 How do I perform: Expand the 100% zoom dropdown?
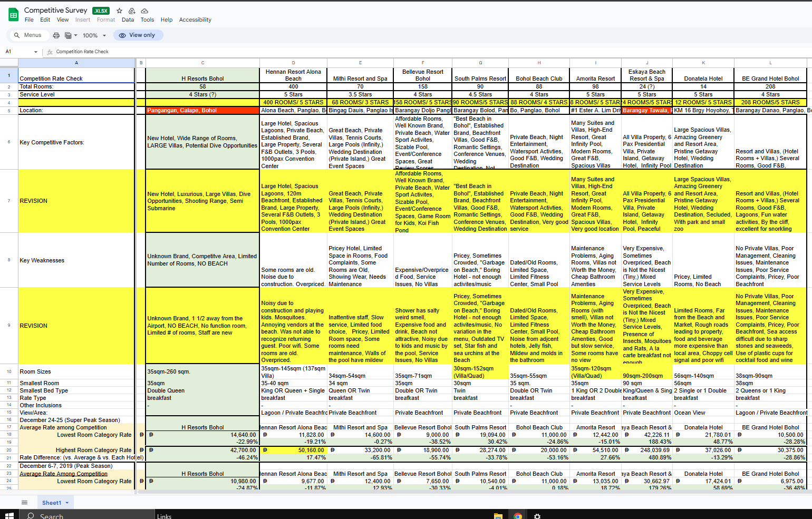point(94,35)
